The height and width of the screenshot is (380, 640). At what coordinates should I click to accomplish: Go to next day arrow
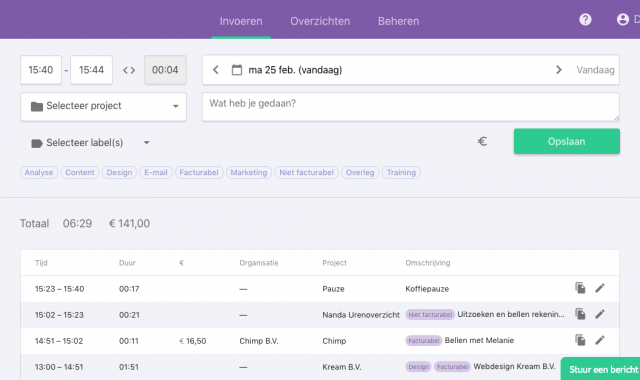(559, 70)
